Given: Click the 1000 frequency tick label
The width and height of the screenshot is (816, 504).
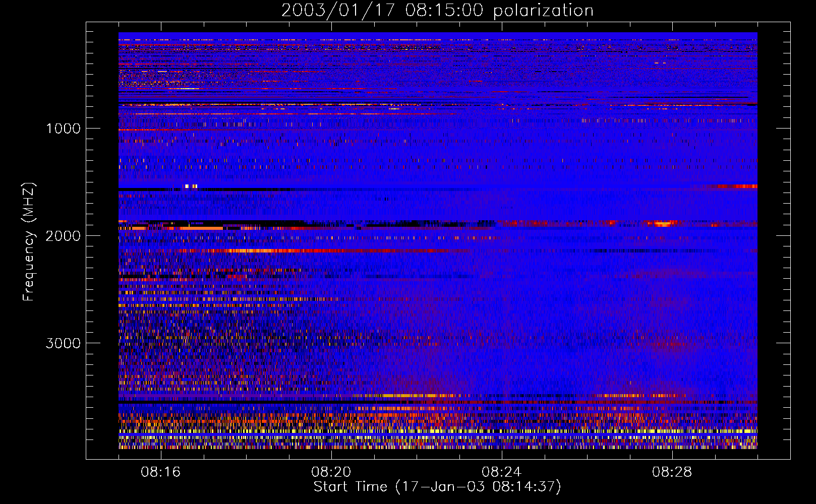Looking at the screenshot, I should point(63,129).
